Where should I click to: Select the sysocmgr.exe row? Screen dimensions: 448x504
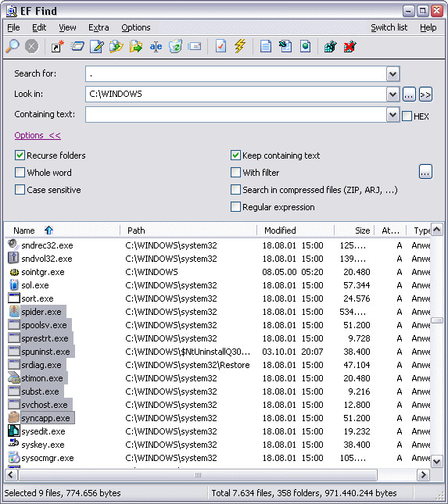pos(219,458)
